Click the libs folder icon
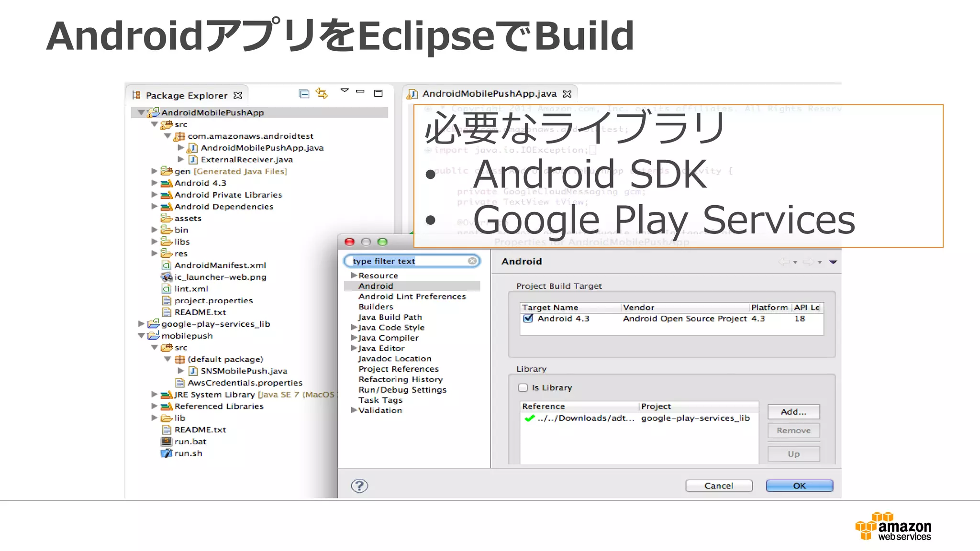 click(x=167, y=242)
